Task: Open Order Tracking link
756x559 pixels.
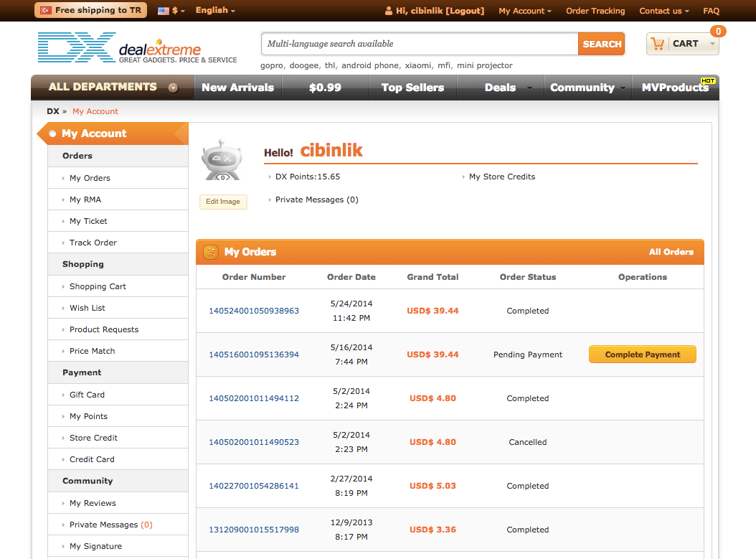Action: tap(595, 11)
